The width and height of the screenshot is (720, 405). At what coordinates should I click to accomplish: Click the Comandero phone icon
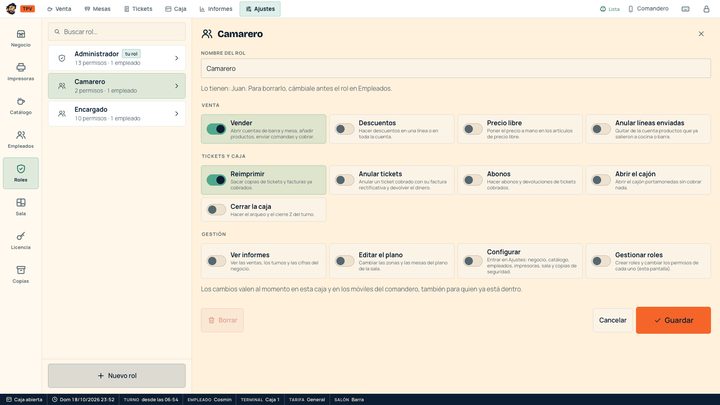click(x=630, y=9)
